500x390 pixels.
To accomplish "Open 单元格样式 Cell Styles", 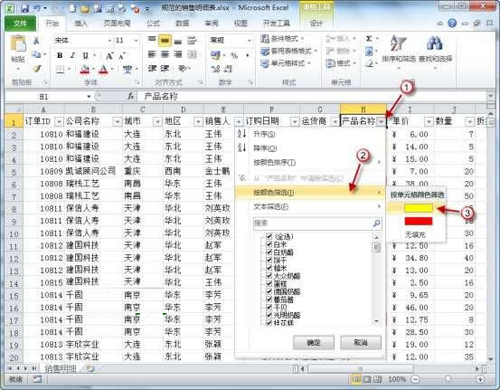I will pos(286,63).
